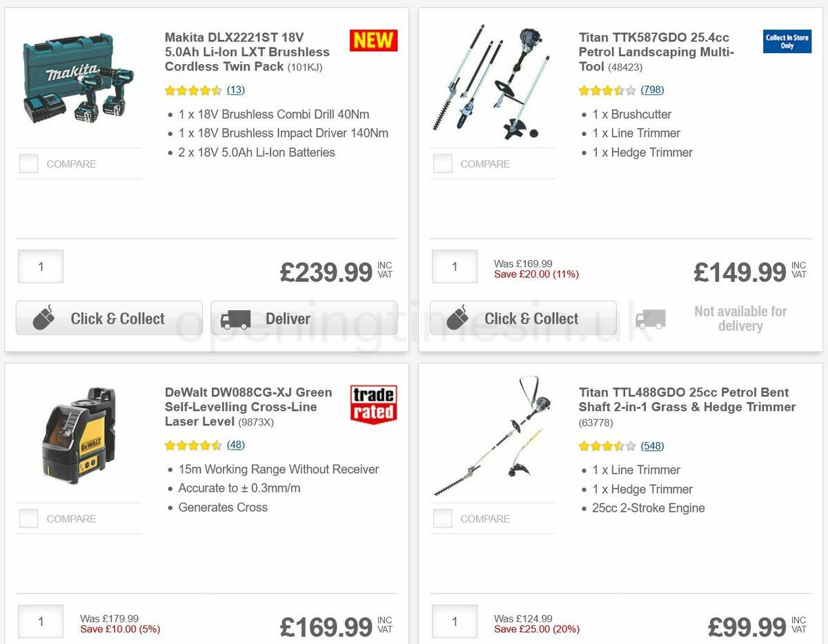Click the Collect In Store Only badge on Titan multi-tool
This screenshot has width=828, height=644.
[787, 41]
